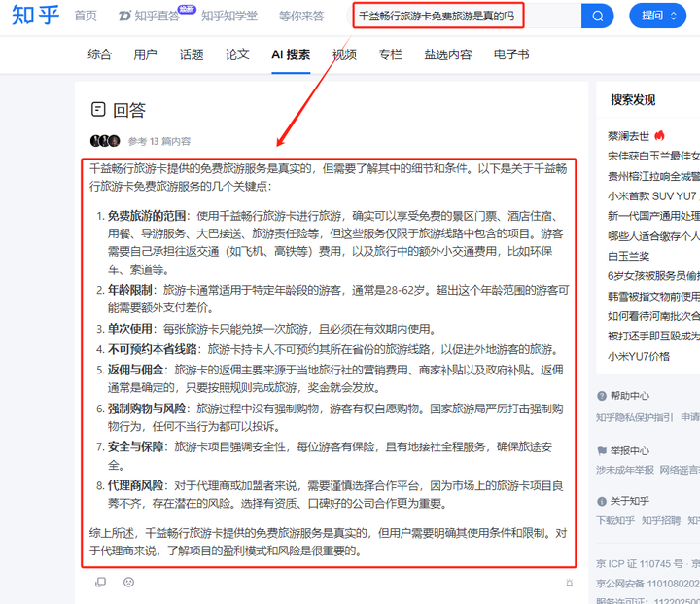This screenshot has height=604, width=700.
Task: Open 知乎隐私保护指引 link
Action: pos(634,417)
